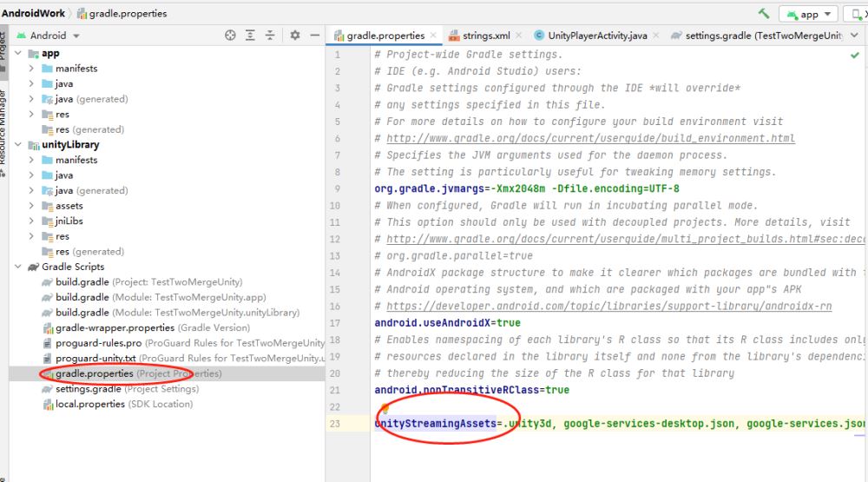Image resolution: width=868 pixels, height=482 pixels.
Task: Open the Android project view dropdown
Action: click(55, 36)
